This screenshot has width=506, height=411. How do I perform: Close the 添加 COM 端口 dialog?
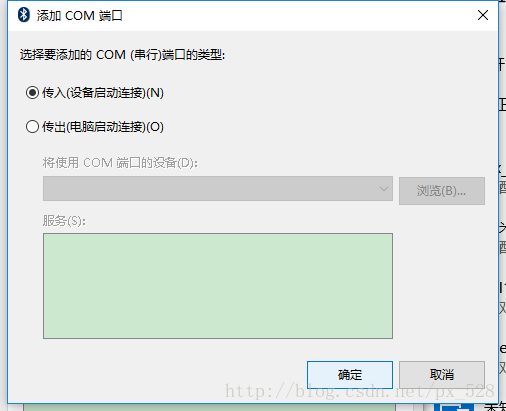pyautogui.click(x=483, y=15)
